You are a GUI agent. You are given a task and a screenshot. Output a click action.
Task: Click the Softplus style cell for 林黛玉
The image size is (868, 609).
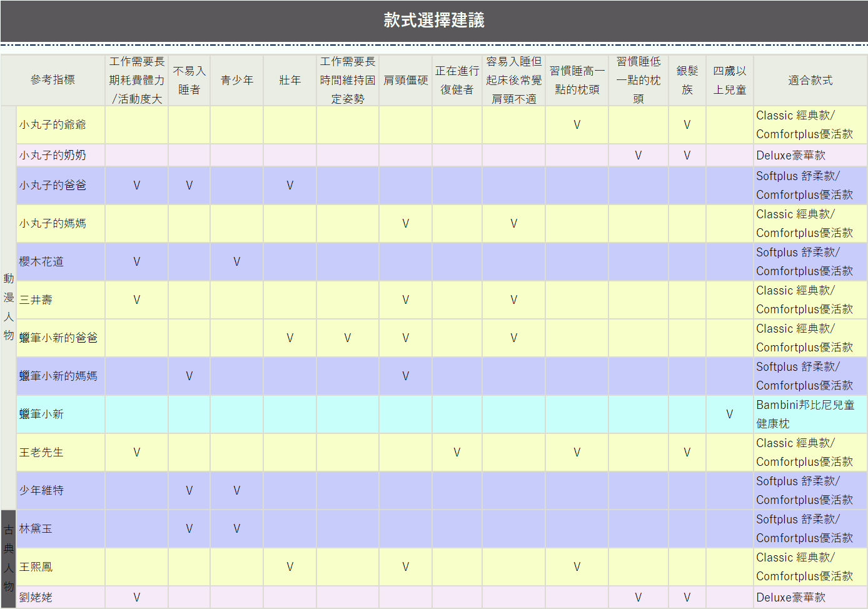810,528
